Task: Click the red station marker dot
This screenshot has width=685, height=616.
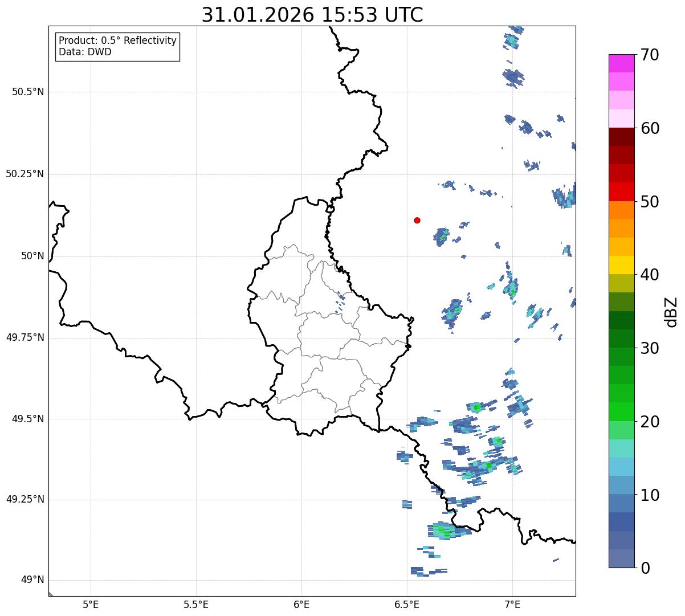Action: coord(417,220)
